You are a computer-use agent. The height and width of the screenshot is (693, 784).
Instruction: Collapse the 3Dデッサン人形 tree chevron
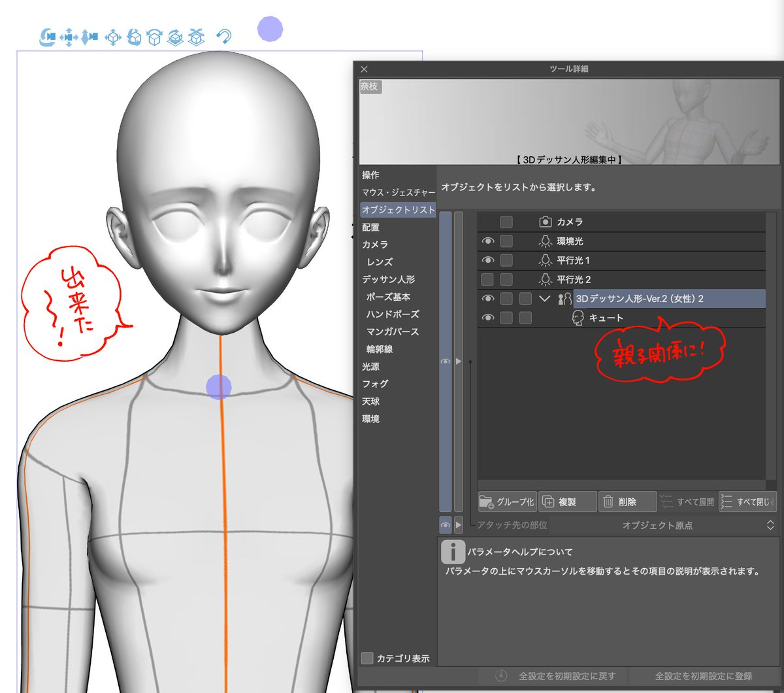coord(545,299)
